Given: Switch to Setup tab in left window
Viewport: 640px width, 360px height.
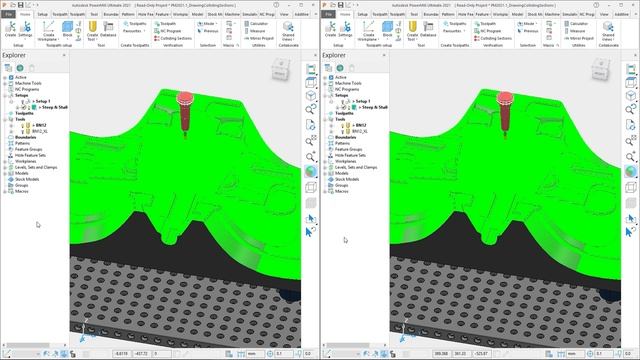Looking at the screenshot, I should point(42,14).
